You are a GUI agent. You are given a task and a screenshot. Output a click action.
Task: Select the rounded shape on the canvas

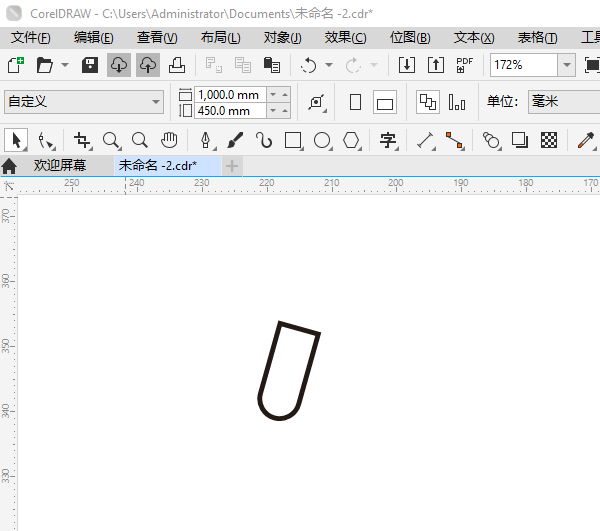tap(289, 371)
